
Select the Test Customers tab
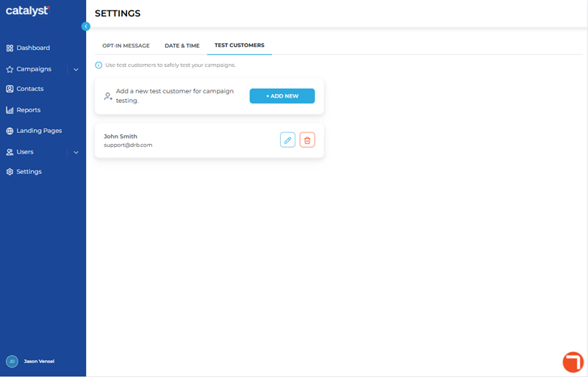(x=240, y=46)
